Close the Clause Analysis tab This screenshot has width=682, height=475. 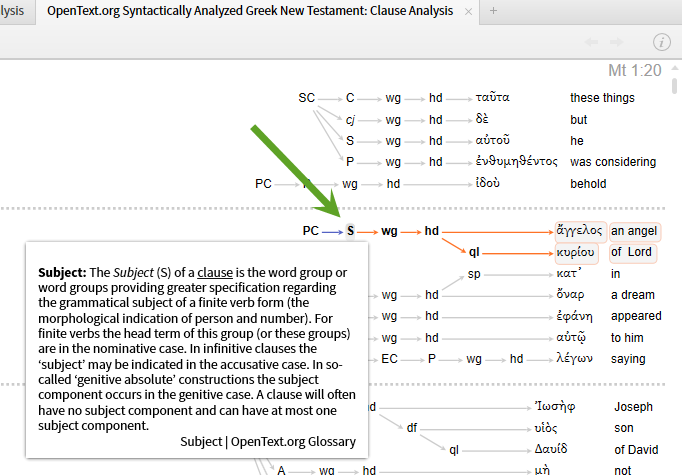(x=468, y=12)
